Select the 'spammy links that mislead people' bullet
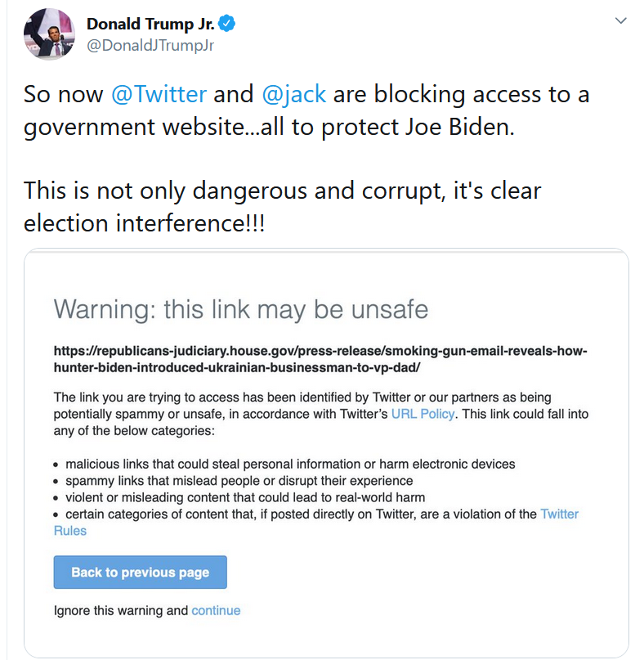Screen dimensions: 644x660 (239, 481)
